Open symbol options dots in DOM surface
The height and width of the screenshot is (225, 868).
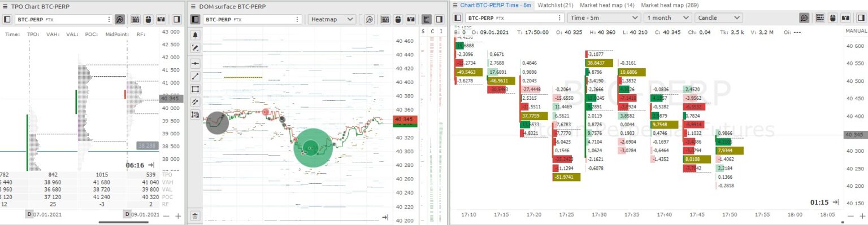(x=298, y=19)
